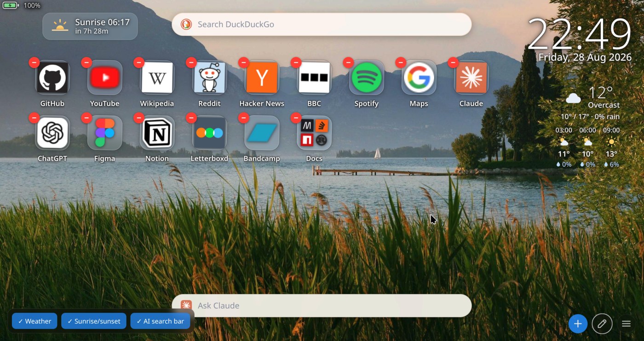The image size is (644, 341).
Task: Open the ChatGPT shortcut icon
Action: pyautogui.click(x=52, y=133)
